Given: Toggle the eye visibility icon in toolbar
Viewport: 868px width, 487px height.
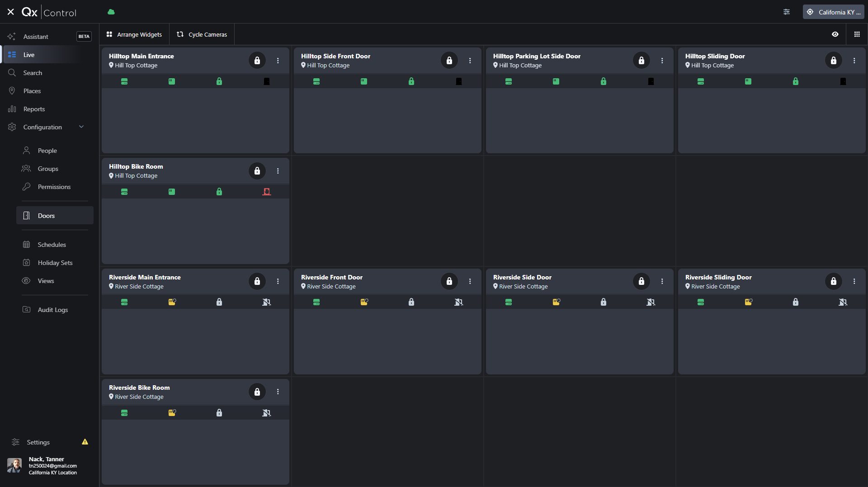Looking at the screenshot, I should point(835,34).
